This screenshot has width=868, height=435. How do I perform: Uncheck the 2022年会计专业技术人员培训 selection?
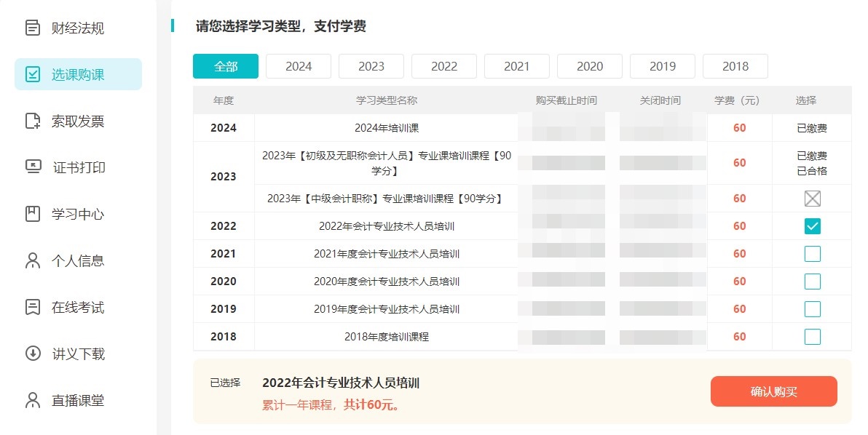click(811, 226)
